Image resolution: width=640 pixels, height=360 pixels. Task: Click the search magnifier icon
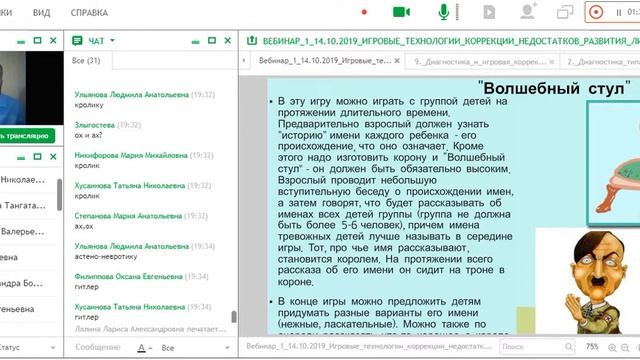[x=569, y=347]
